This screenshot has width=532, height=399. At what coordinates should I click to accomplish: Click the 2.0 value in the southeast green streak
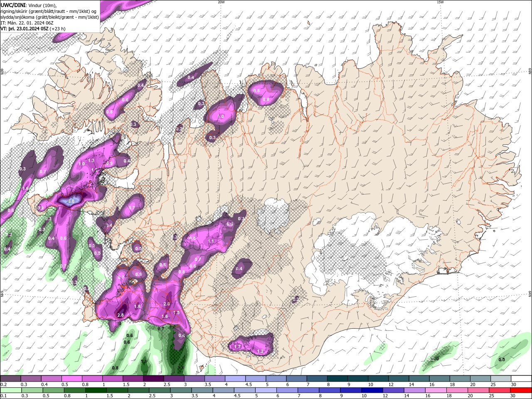[435, 359]
